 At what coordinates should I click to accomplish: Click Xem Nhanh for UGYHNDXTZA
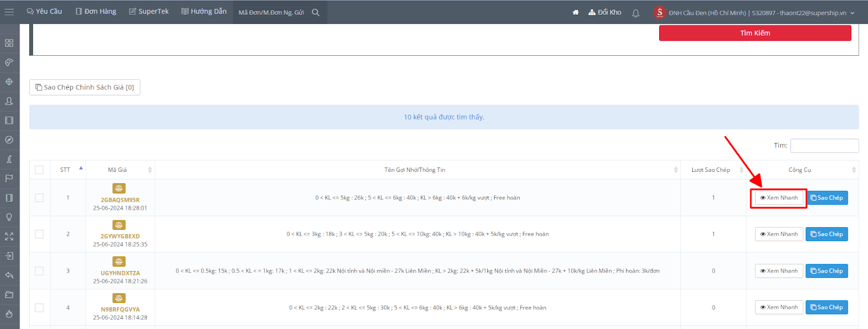pyautogui.click(x=779, y=271)
